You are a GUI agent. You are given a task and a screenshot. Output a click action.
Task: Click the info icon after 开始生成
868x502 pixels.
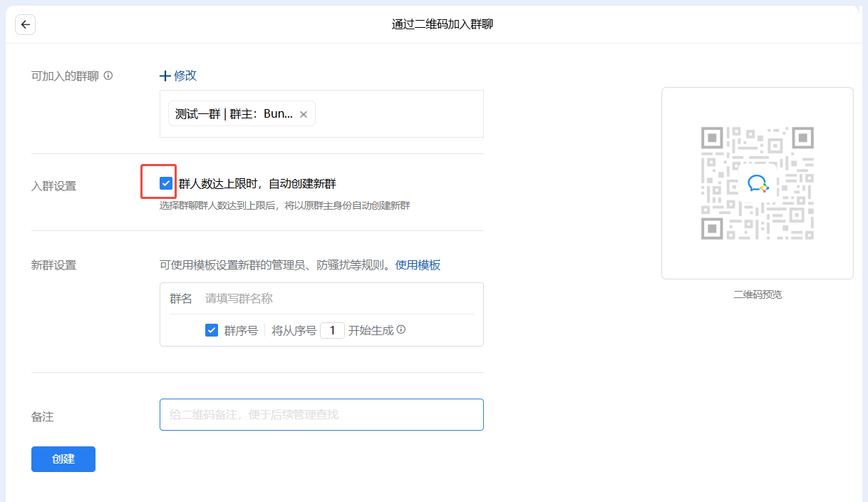pyautogui.click(x=401, y=330)
